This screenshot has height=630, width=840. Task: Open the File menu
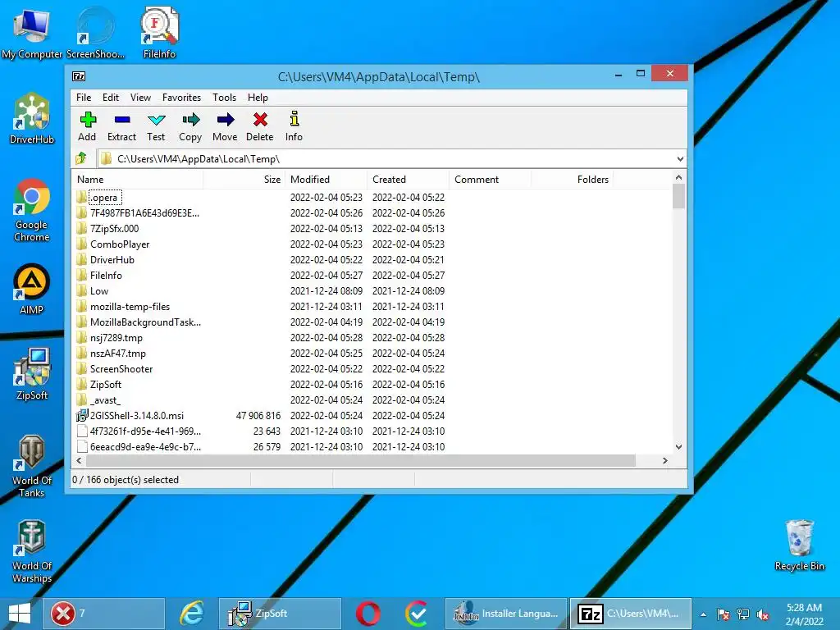tap(84, 98)
